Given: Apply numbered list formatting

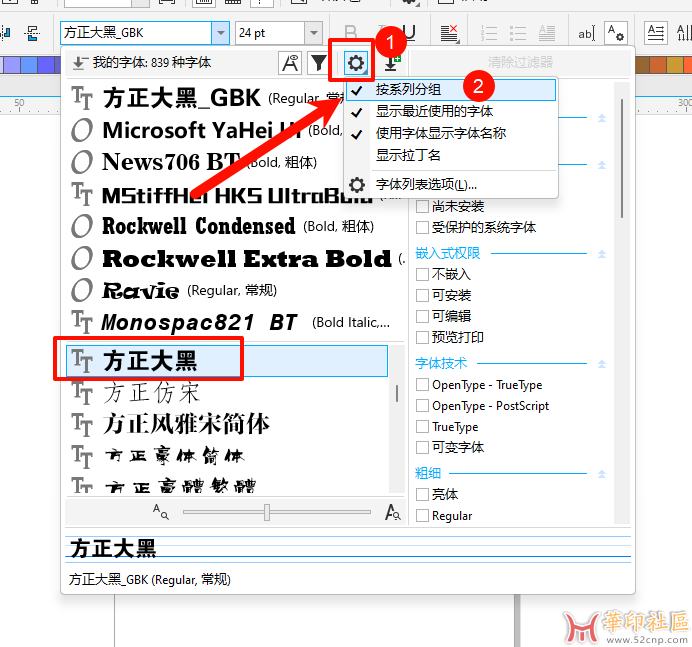Looking at the screenshot, I should click(488, 33).
